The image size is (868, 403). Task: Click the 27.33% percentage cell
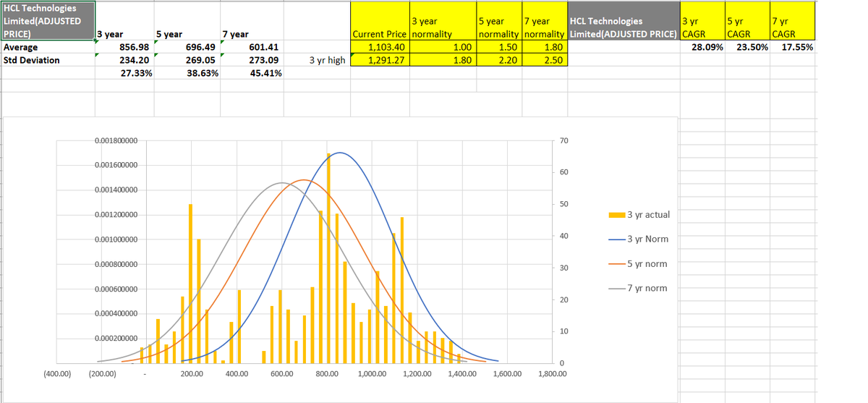(125, 74)
